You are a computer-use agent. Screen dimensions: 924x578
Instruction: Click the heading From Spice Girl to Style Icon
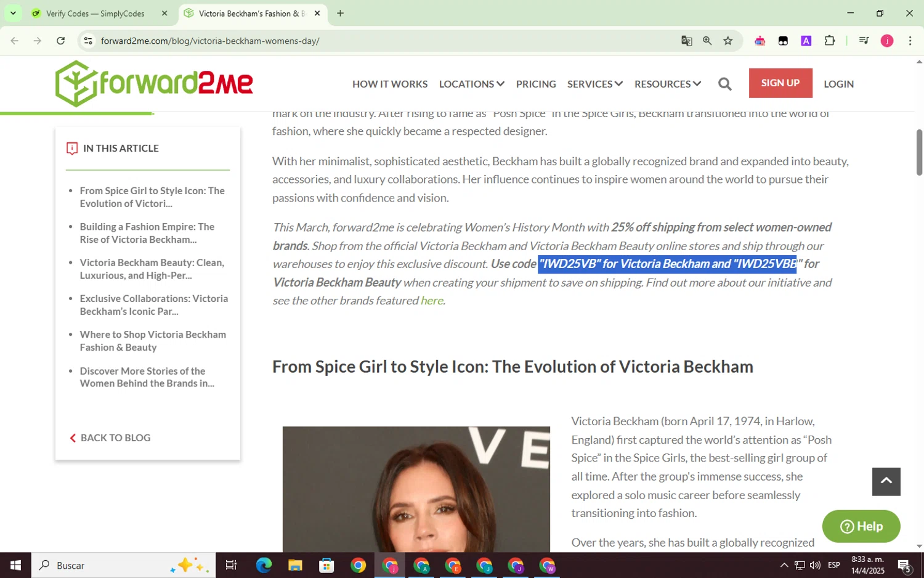coord(513,367)
